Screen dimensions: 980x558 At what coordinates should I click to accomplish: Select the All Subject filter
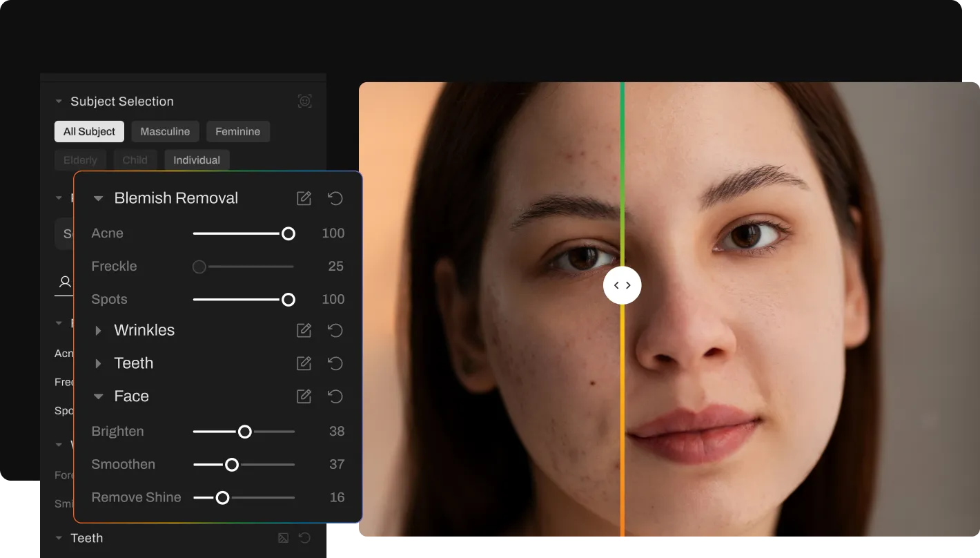click(89, 131)
